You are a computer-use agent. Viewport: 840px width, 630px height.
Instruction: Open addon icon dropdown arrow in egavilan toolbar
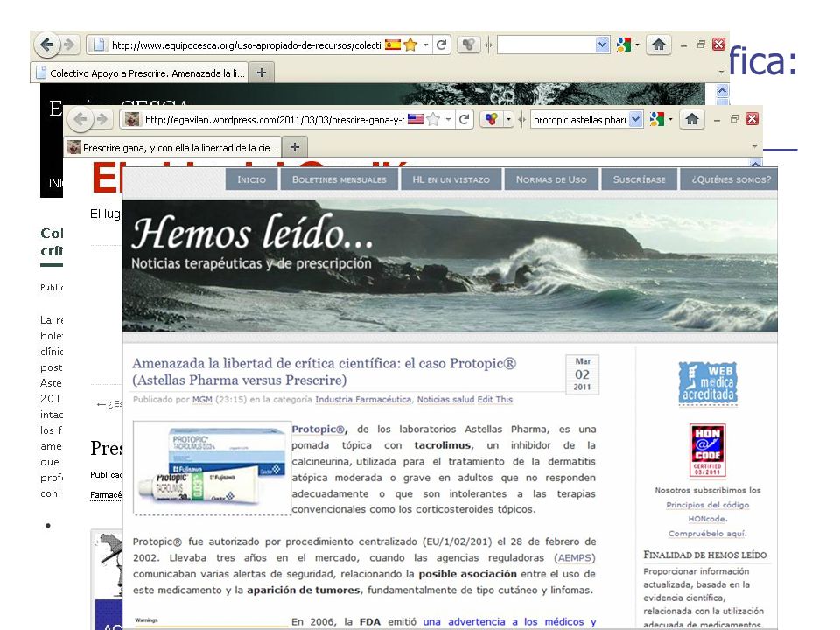point(508,119)
